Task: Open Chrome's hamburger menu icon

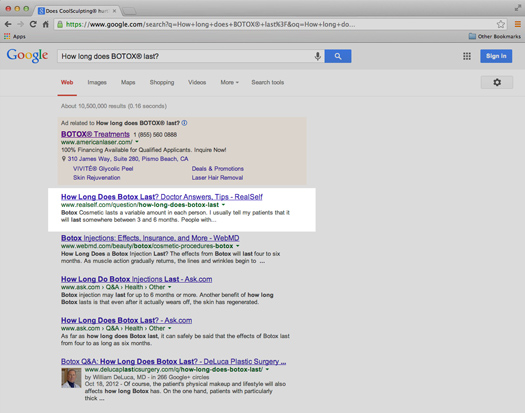Action: click(x=517, y=24)
